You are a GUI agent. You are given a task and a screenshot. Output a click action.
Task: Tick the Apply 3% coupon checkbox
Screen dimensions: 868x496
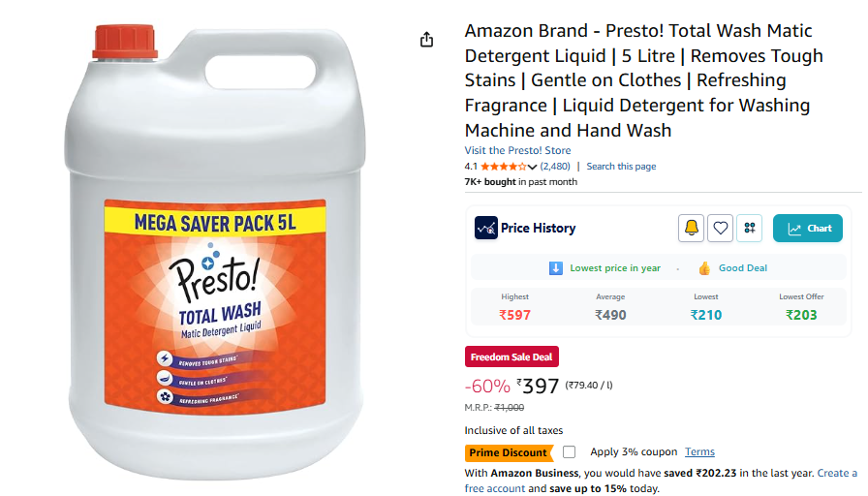569,452
